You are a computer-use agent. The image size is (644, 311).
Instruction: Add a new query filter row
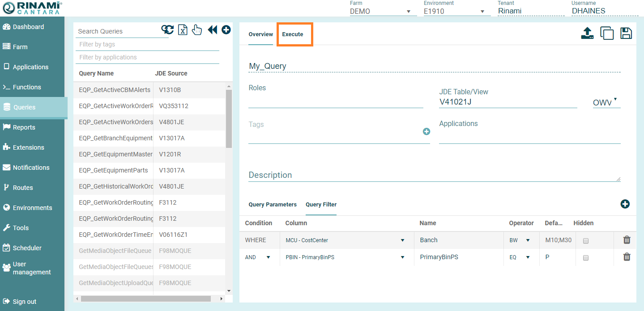click(625, 204)
